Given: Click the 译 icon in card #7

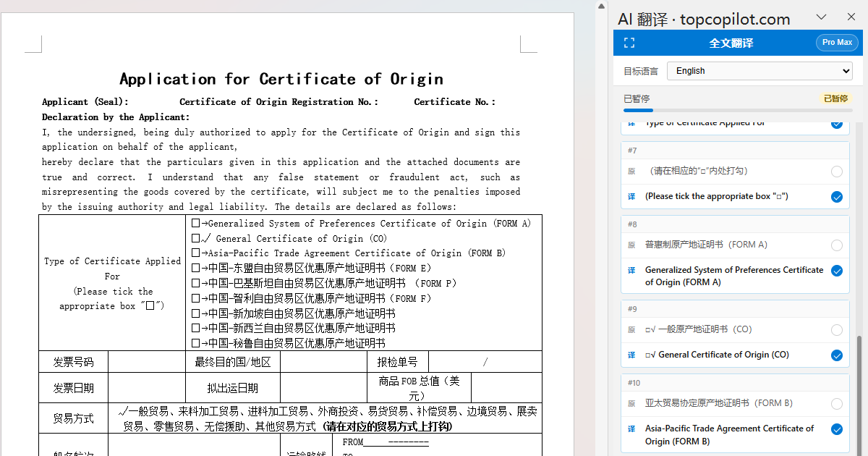Looking at the screenshot, I should pyautogui.click(x=631, y=196).
